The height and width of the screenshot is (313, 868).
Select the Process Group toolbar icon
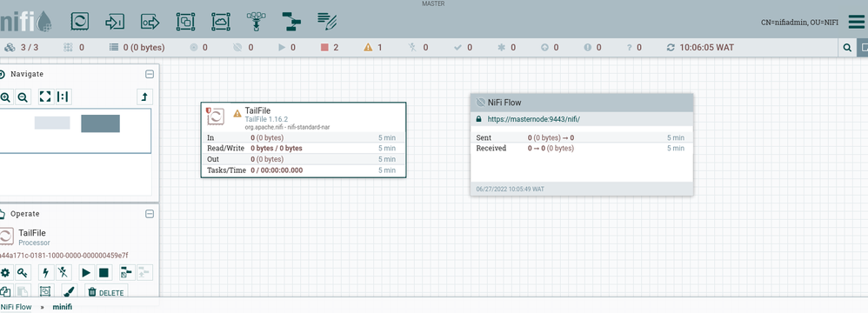coord(185,22)
